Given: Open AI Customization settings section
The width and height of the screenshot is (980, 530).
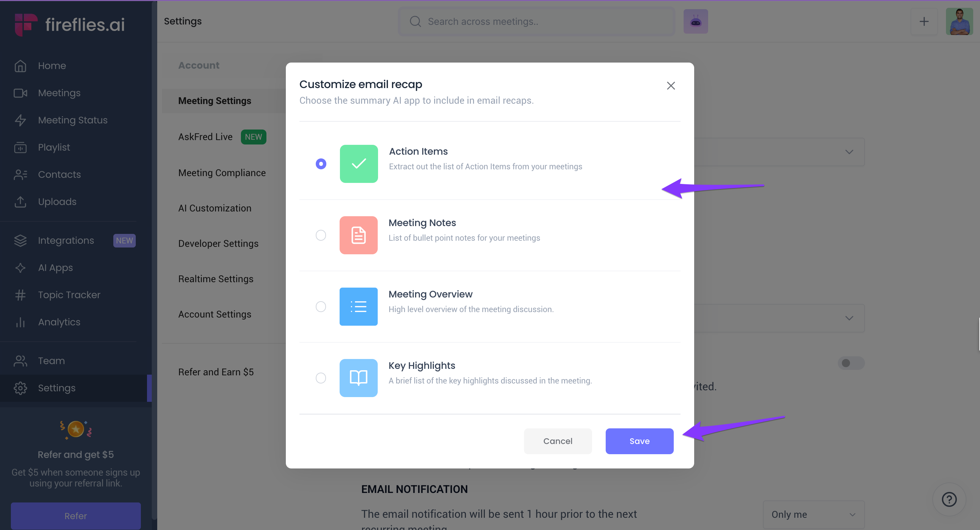Looking at the screenshot, I should pos(215,208).
